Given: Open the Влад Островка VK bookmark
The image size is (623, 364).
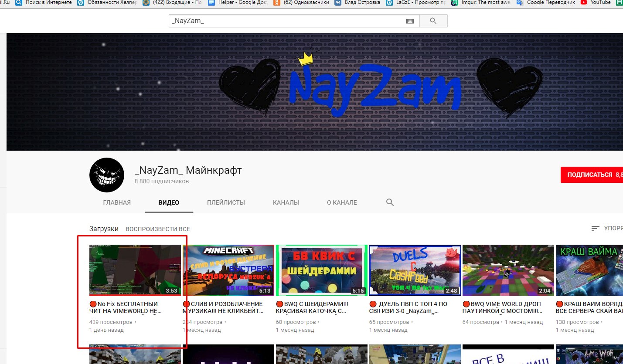Looking at the screenshot, I should 357,3.
